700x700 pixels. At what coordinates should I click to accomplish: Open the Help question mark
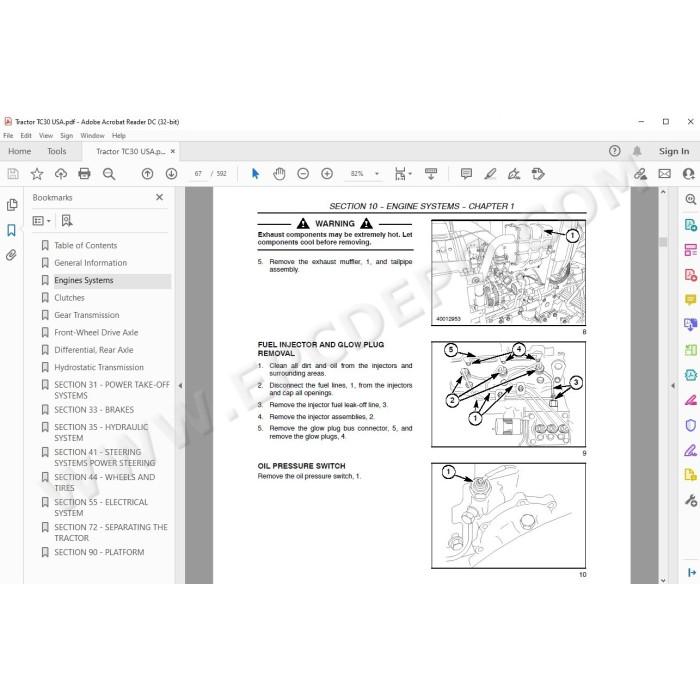615,151
